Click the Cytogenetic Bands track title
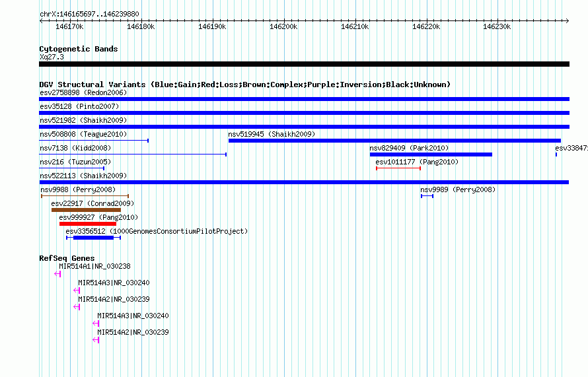 pyautogui.click(x=79, y=49)
